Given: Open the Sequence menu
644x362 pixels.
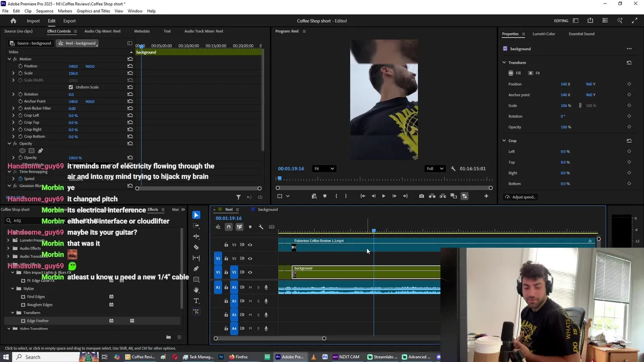Looking at the screenshot, I should pos(45,11).
